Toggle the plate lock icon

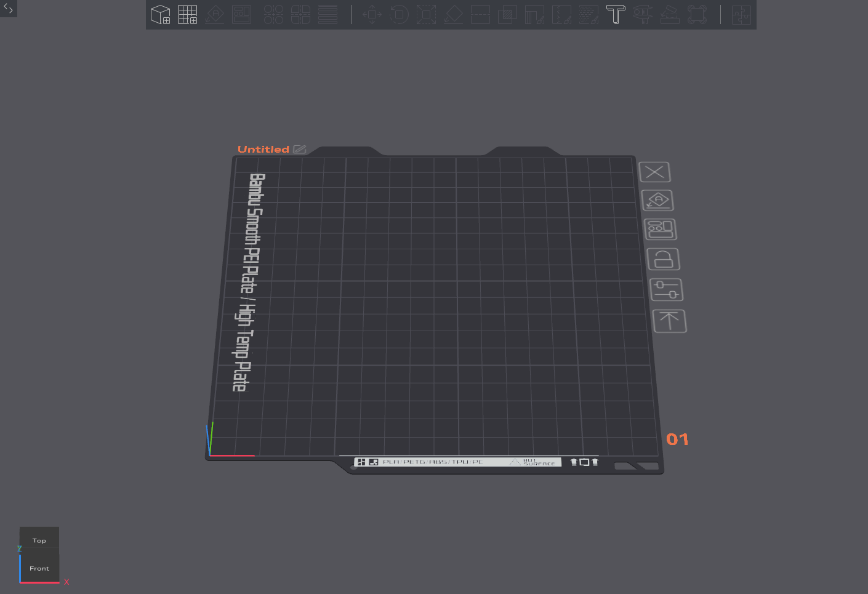coord(663,259)
